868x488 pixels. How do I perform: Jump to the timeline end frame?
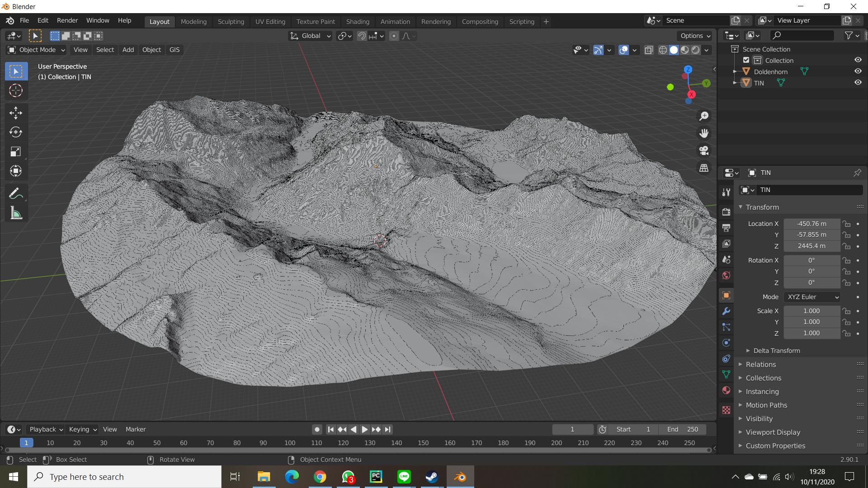pos(388,429)
